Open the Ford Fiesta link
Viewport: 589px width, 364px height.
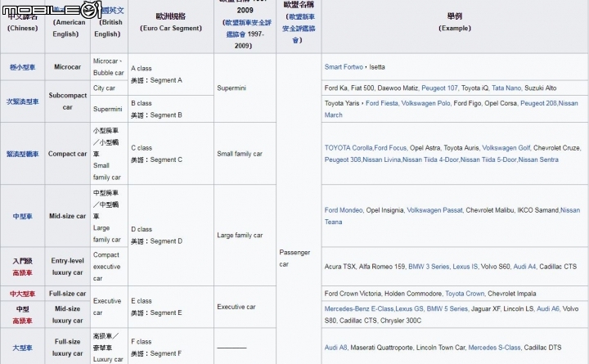click(x=382, y=103)
